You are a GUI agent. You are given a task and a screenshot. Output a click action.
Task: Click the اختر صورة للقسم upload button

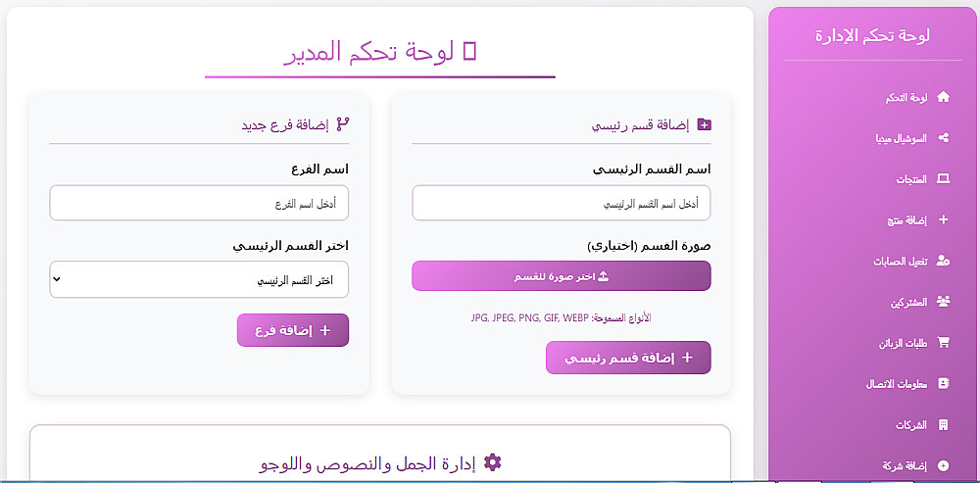[561, 276]
